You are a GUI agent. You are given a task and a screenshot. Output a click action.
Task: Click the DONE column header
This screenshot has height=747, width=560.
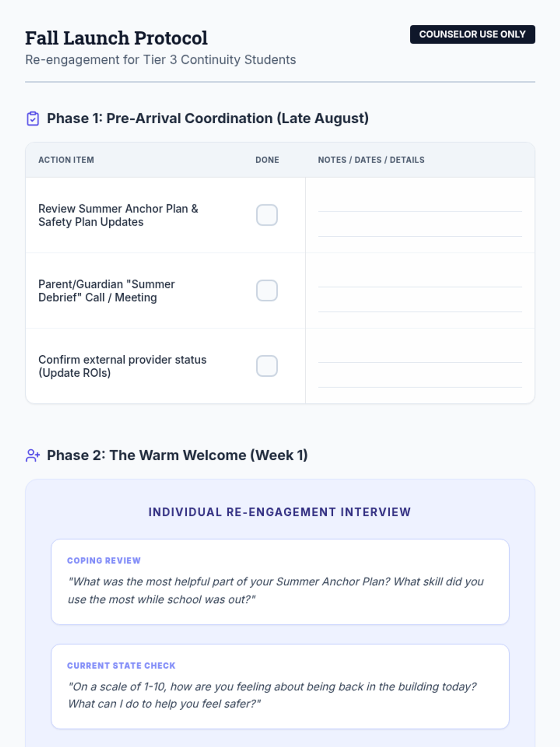coord(267,160)
